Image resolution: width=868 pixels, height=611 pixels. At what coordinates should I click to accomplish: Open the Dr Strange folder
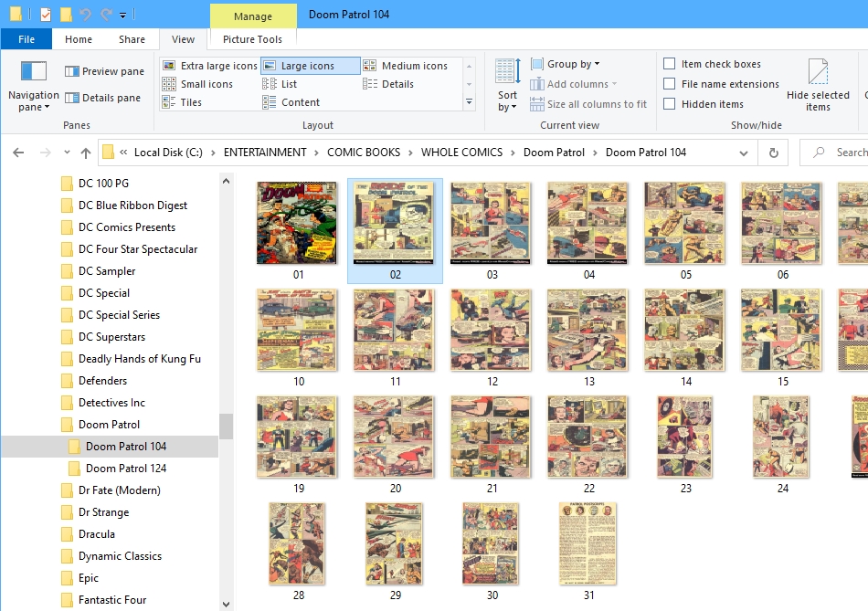103,512
